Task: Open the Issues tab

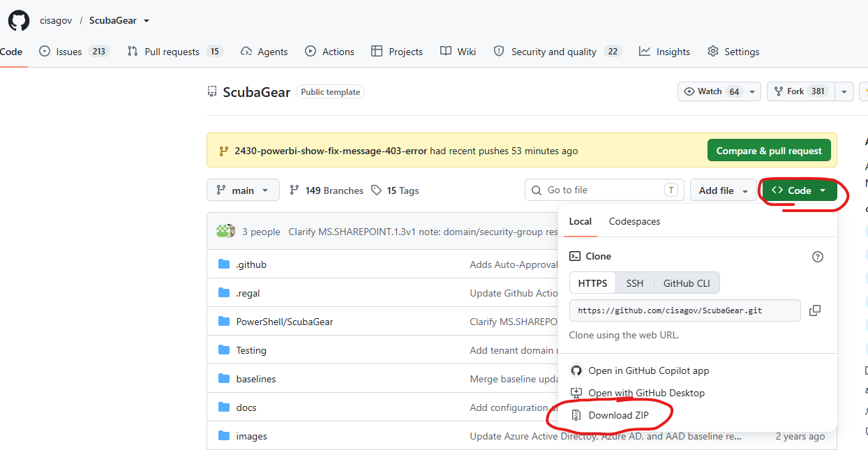Action: pyautogui.click(x=74, y=52)
